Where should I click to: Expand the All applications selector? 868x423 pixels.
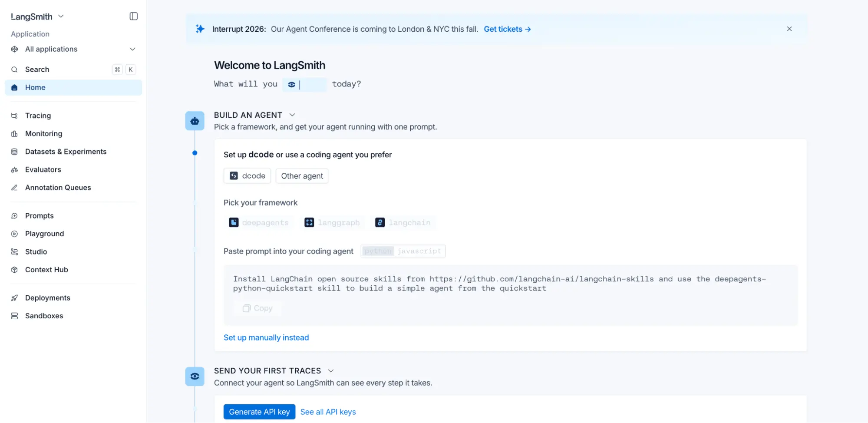[73, 49]
